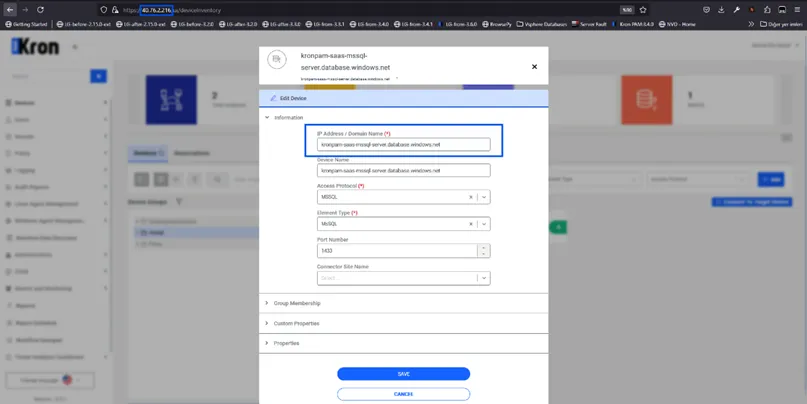This screenshot has width=807, height=404.
Task: Click the sidebar search input
Action: click(49, 76)
